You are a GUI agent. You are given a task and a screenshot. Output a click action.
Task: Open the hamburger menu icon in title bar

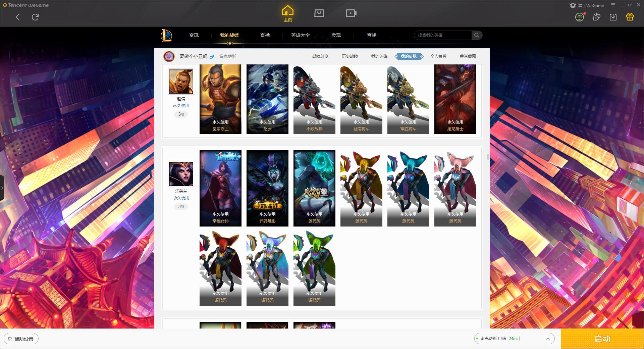(x=613, y=5)
